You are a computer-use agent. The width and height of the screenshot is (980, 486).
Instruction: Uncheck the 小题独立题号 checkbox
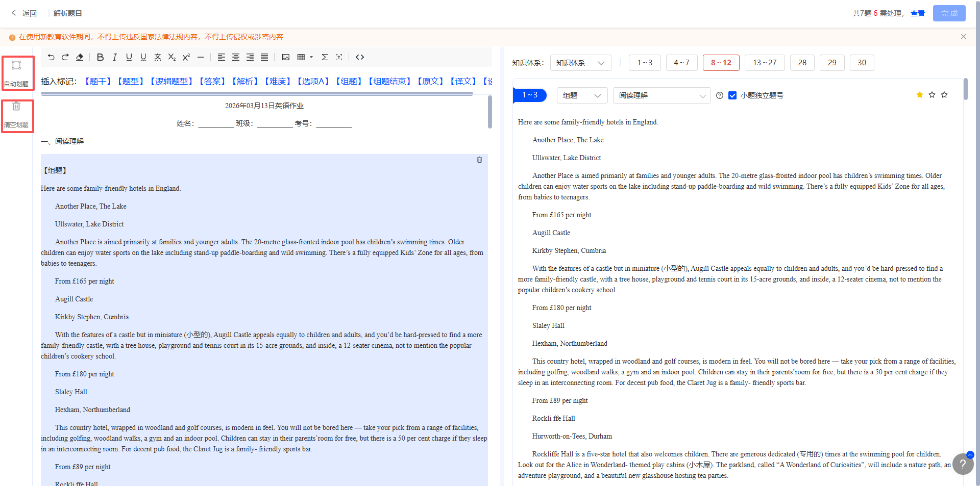(x=732, y=96)
